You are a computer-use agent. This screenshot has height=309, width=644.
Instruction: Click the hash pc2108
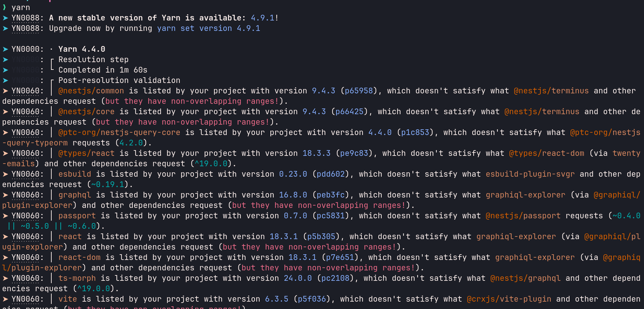pyautogui.click(x=335, y=278)
